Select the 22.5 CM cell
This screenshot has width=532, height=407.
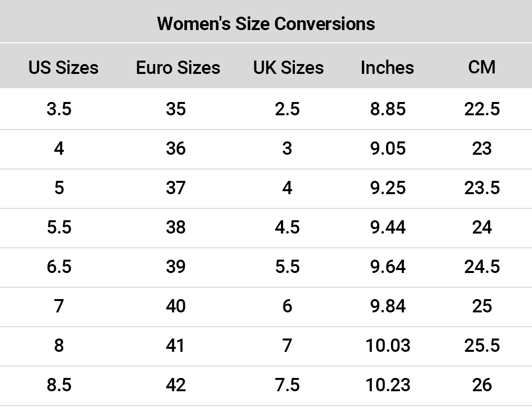(x=482, y=109)
